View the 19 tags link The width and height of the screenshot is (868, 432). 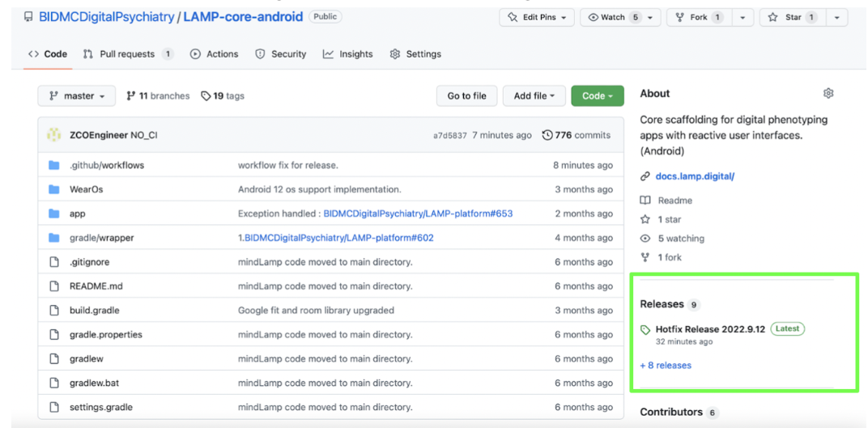click(222, 96)
